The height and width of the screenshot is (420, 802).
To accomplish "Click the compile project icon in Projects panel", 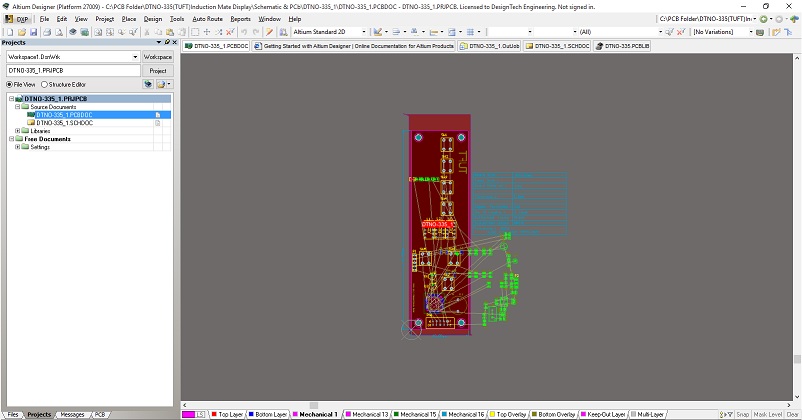I will tap(148, 84).
